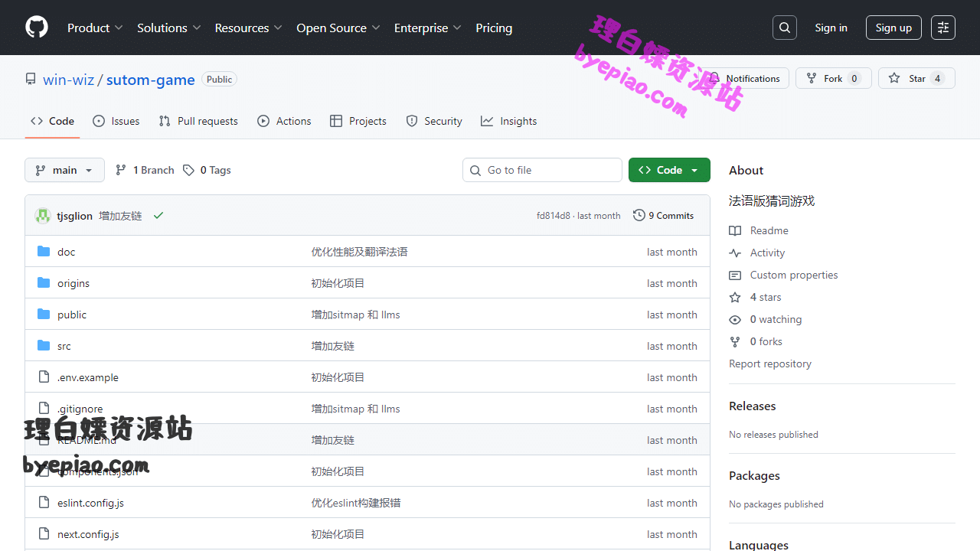Select the Code tab

tap(52, 121)
